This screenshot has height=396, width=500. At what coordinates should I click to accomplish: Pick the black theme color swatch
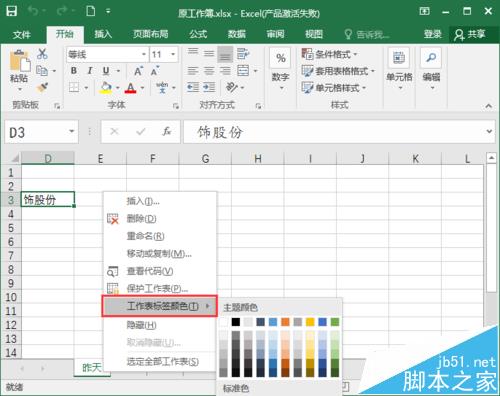(236, 322)
